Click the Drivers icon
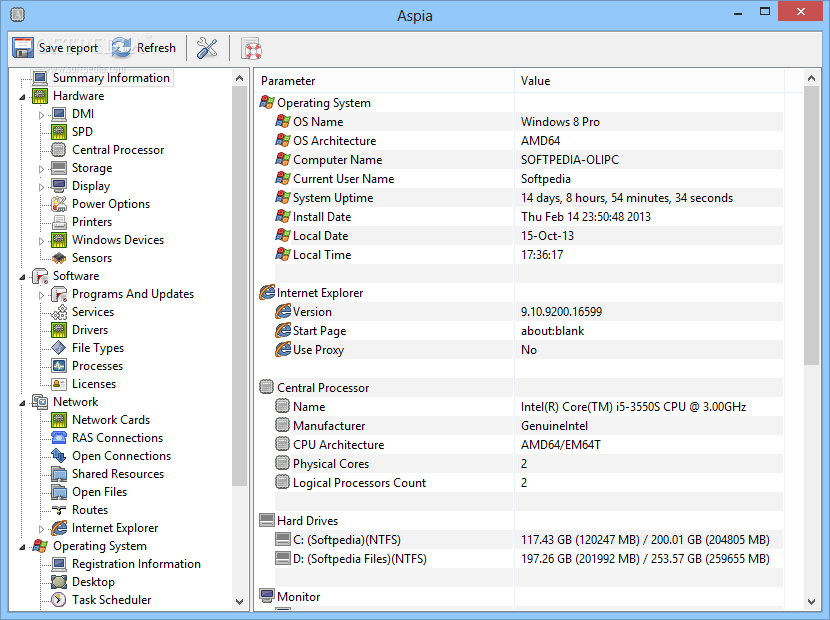Image resolution: width=830 pixels, height=620 pixels. click(x=59, y=330)
